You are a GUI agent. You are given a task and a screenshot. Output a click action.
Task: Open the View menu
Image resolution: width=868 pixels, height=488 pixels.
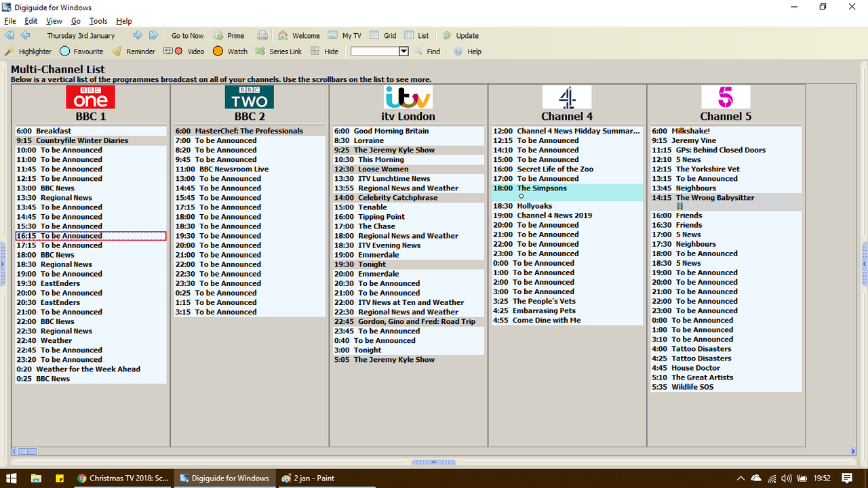click(x=54, y=21)
